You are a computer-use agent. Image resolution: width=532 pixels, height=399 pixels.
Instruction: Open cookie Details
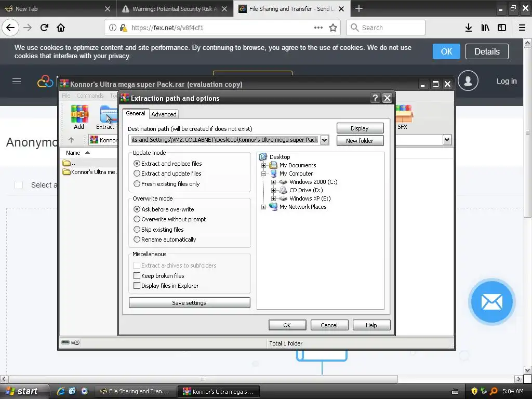click(487, 51)
